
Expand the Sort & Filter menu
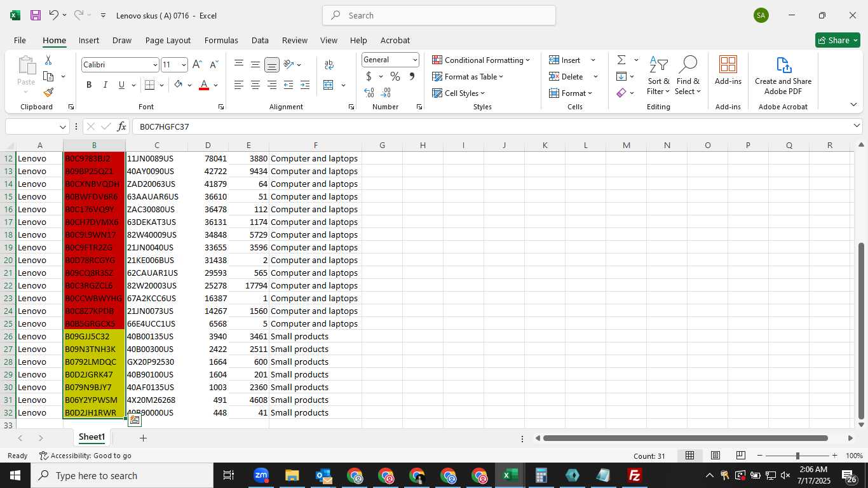(658, 76)
